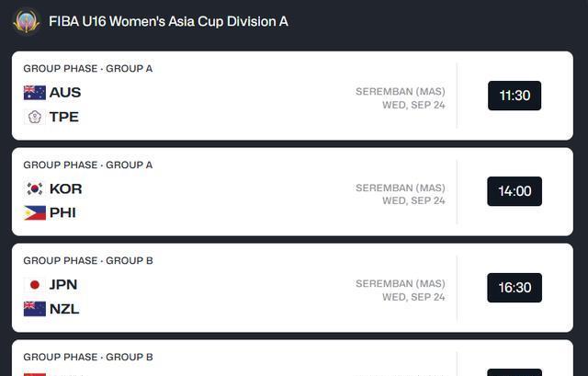
Task: Open the AUS vs TPE Group A label
Action: tap(88, 68)
